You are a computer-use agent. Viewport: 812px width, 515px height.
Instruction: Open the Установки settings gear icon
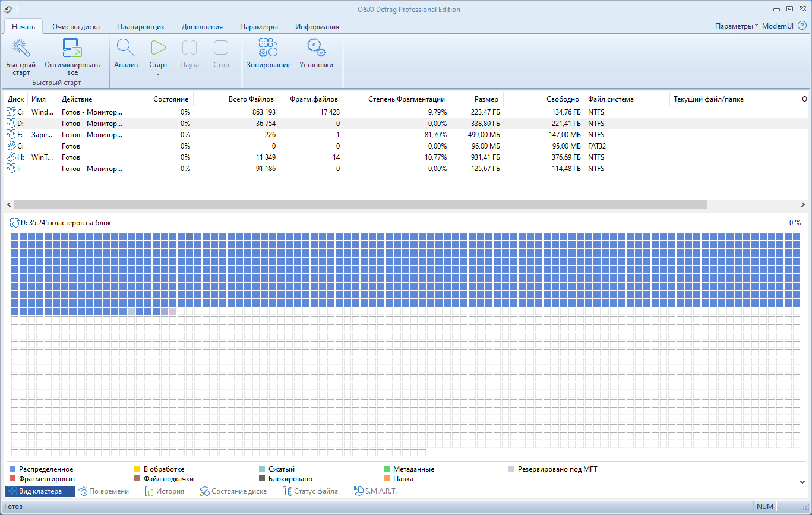click(315, 47)
